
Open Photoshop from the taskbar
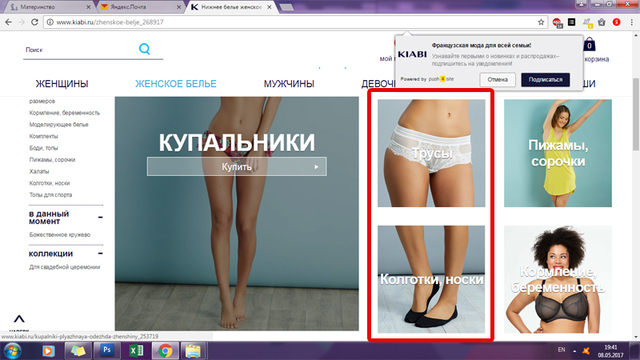point(107,351)
